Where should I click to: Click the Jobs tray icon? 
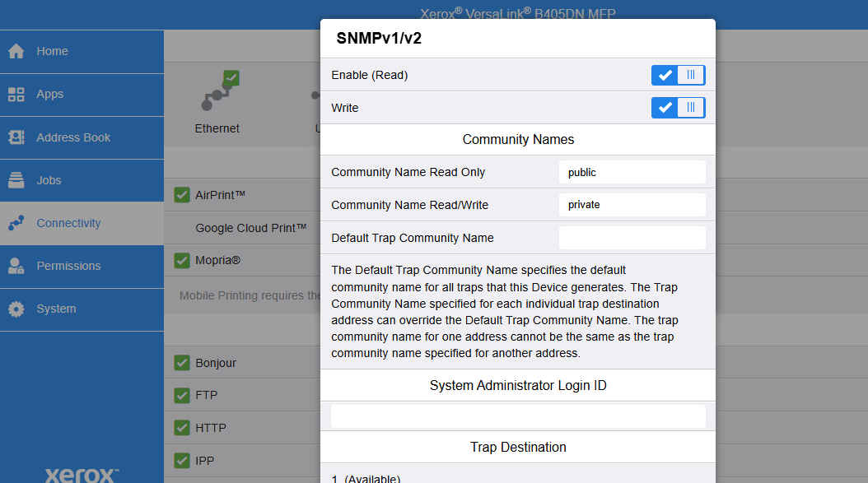click(x=16, y=180)
